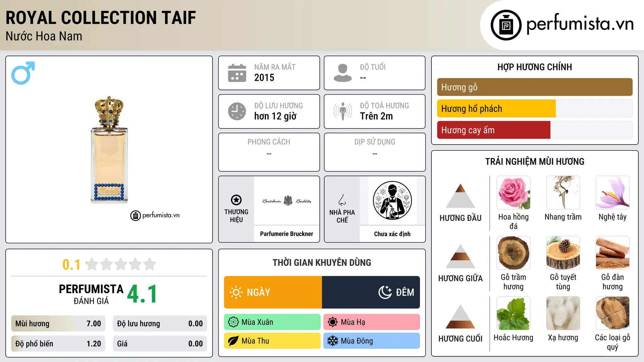Click the Parfumerie Bruckner brand name
644x362 pixels.
pos(286,234)
